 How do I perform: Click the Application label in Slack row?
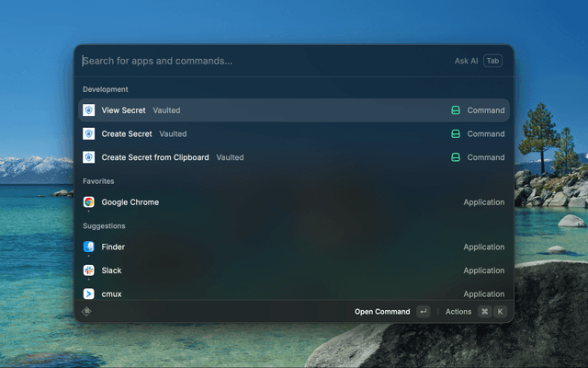point(484,270)
